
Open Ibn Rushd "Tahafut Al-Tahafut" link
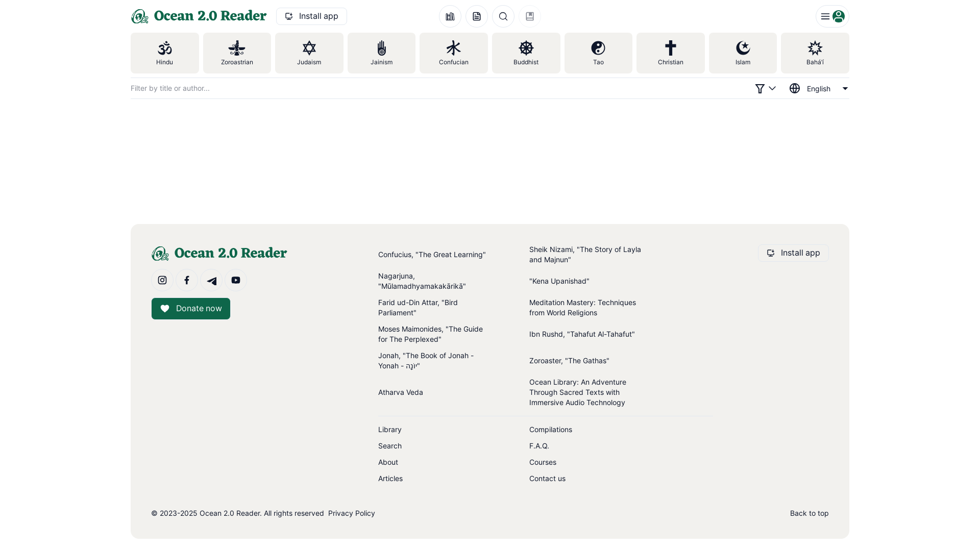[x=582, y=334]
